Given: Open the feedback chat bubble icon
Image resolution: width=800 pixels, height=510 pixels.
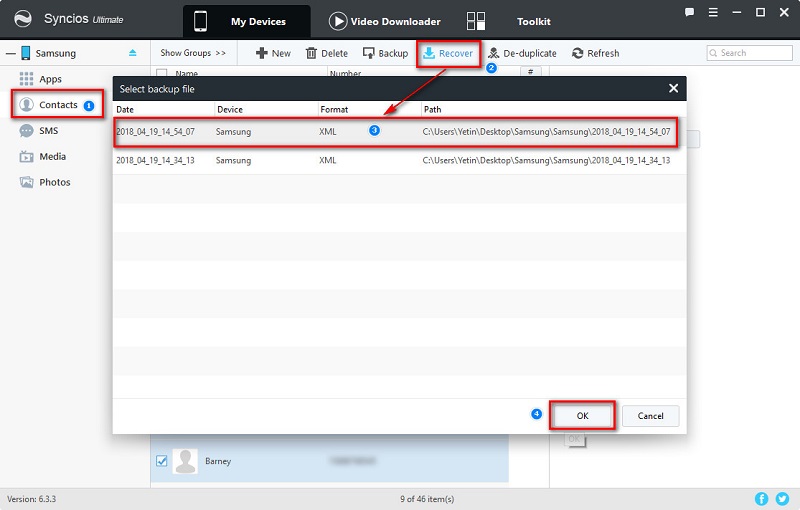Looking at the screenshot, I should tap(689, 12).
